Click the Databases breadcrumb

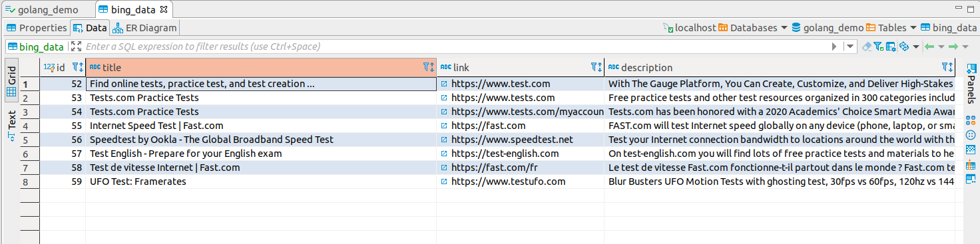(748, 28)
